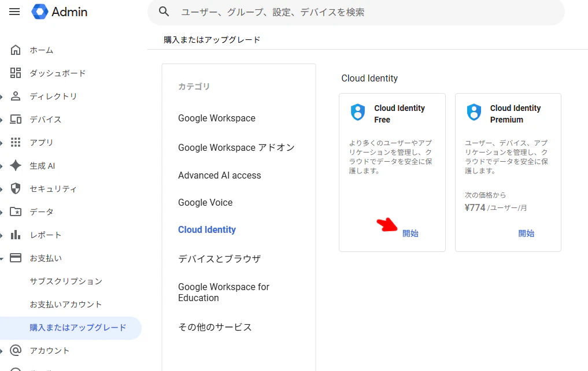Expand the データ menu arrow
This screenshot has height=371, width=588.
(2, 212)
